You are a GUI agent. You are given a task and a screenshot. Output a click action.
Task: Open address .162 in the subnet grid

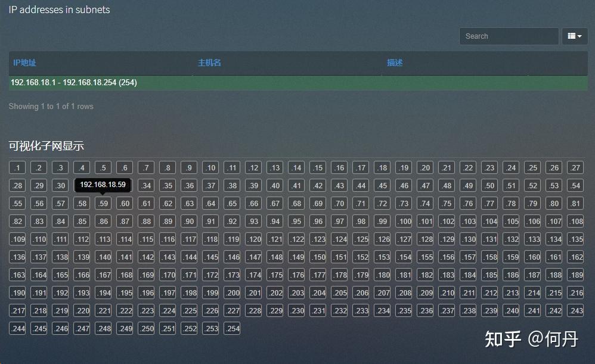(575, 257)
